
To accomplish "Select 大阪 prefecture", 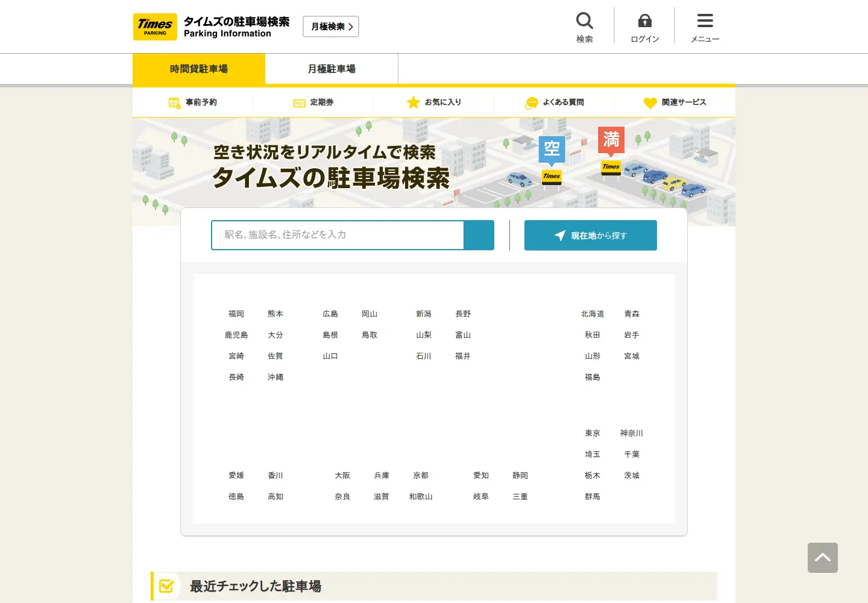I will pos(342,476).
